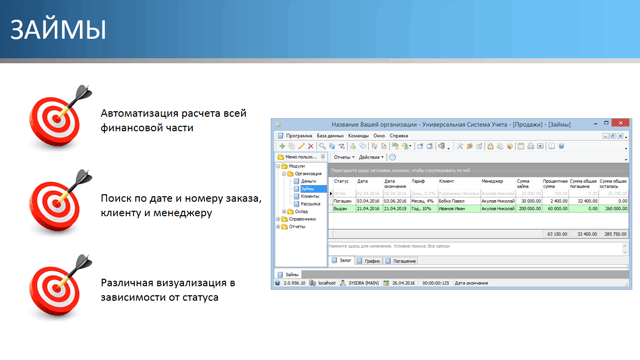Open the Действия dropdown menu
The image size is (640, 360).
(x=371, y=157)
